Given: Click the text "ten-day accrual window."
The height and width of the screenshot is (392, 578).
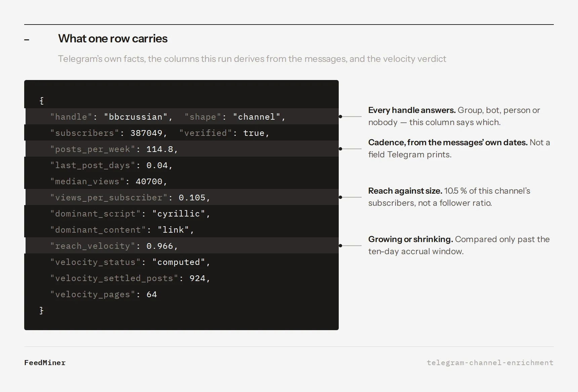Looking at the screenshot, I should coord(416,251).
